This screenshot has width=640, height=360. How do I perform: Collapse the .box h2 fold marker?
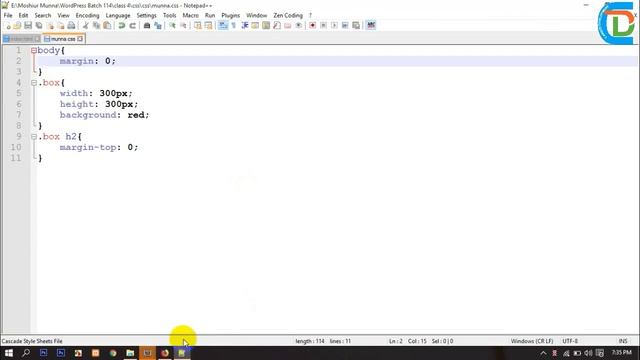(x=34, y=137)
